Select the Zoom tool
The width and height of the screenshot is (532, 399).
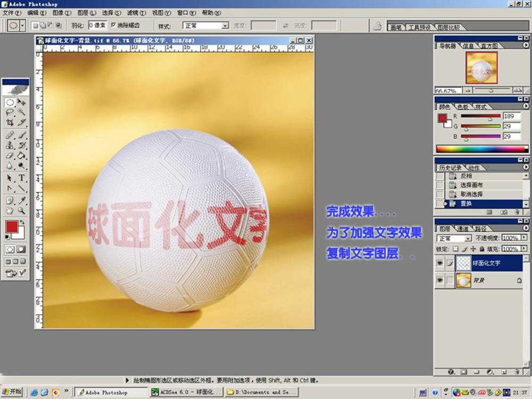[21, 210]
